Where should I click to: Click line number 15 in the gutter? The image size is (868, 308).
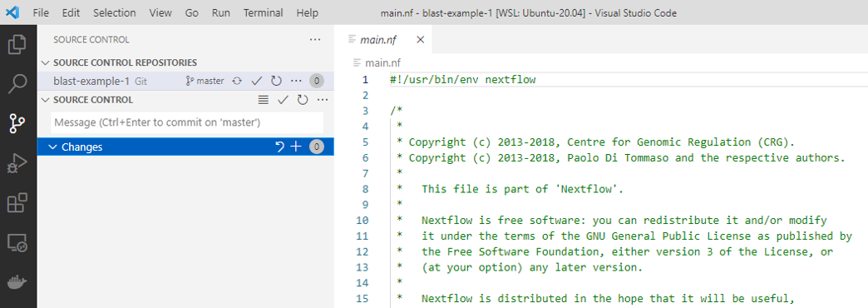tap(362, 299)
